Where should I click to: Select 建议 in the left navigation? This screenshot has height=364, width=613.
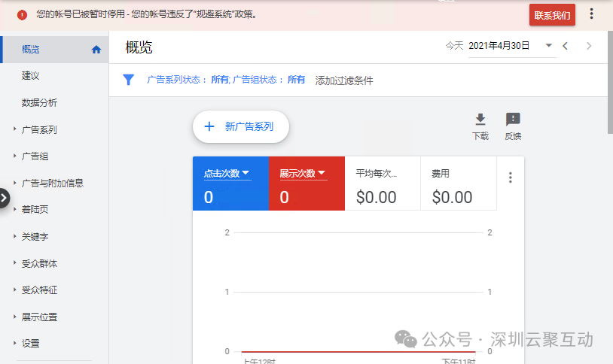[31, 76]
